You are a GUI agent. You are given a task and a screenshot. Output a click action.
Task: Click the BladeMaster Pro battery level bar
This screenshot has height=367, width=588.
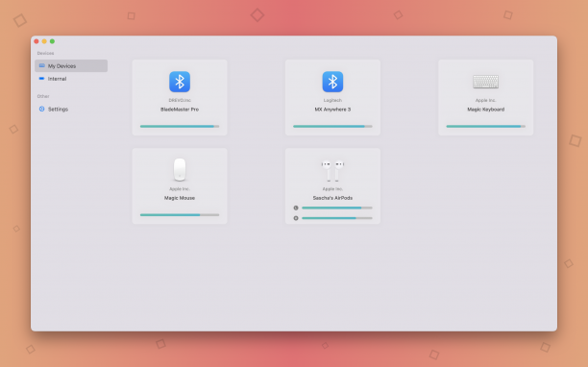coord(180,126)
